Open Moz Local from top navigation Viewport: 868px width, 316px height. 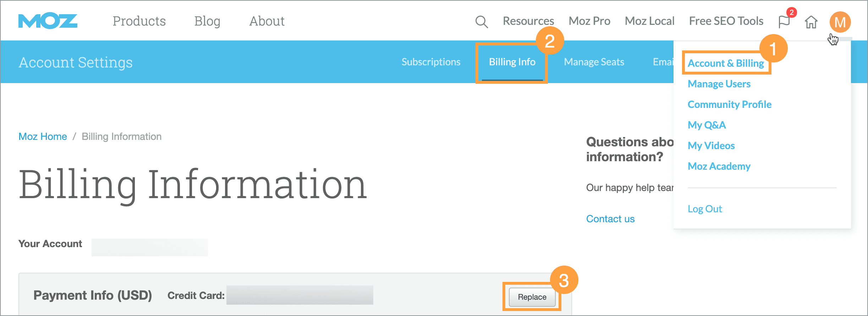649,21
